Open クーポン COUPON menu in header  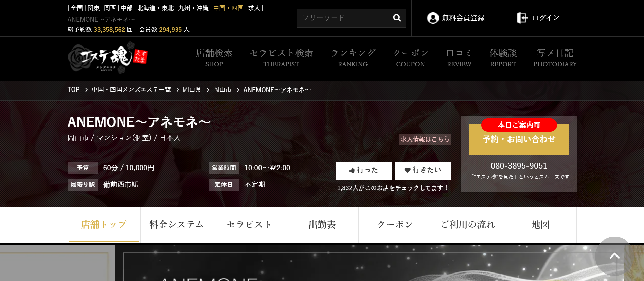coord(410,58)
